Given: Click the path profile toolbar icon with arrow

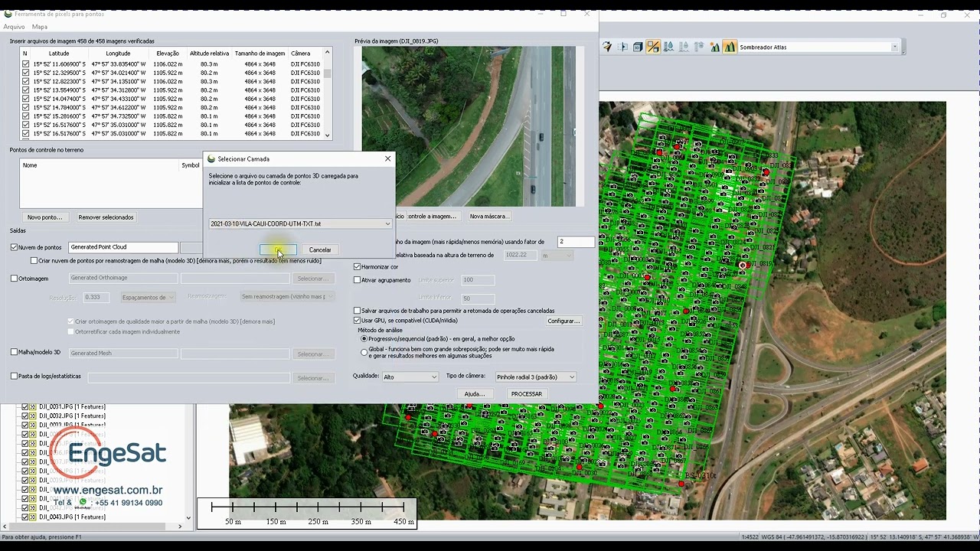Looking at the screenshot, I should (x=622, y=47).
